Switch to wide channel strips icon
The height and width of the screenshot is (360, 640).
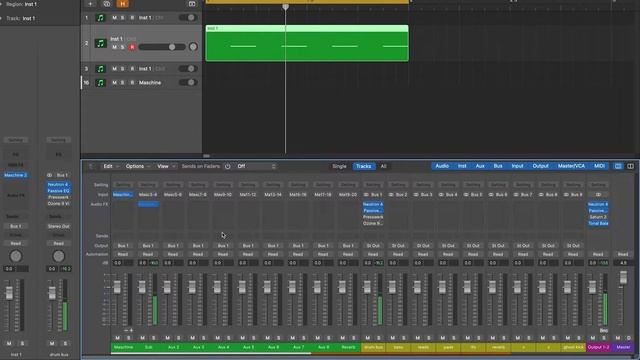[x=630, y=166]
